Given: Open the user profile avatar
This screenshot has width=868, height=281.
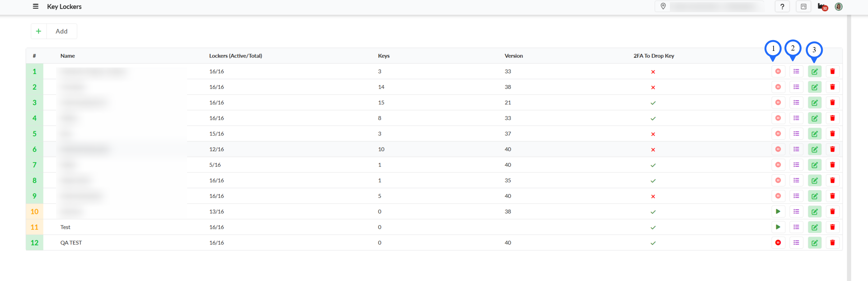Looking at the screenshot, I should pos(839,7).
